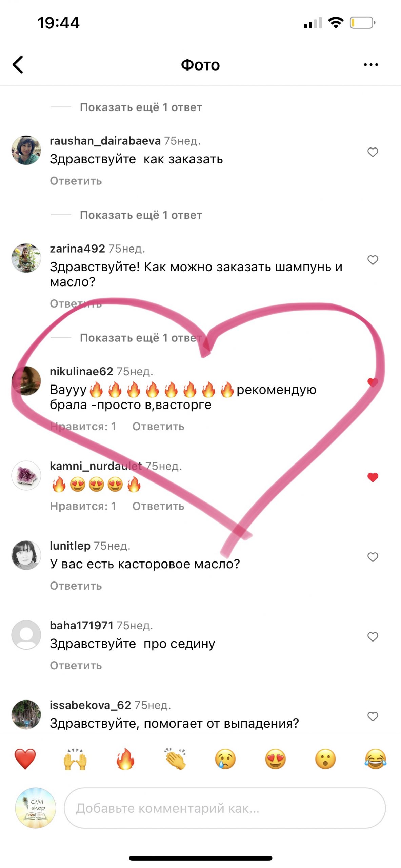401x868 pixels.
Task: Expand hidden reply at top of thread
Action: (x=141, y=107)
